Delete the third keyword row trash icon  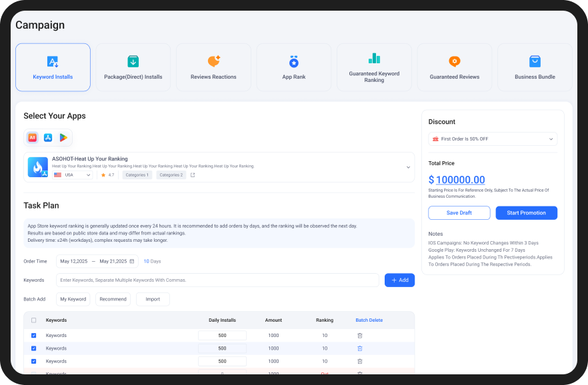click(x=359, y=362)
